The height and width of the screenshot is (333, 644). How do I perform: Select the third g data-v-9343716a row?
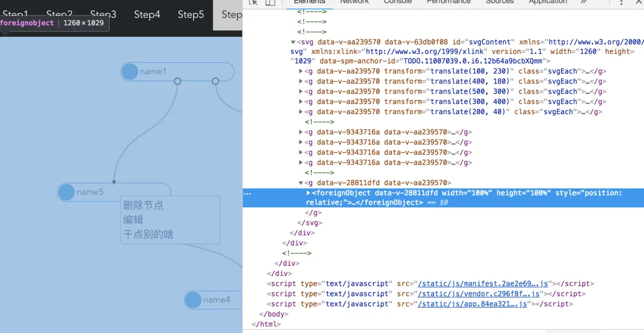click(x=388, y=152)
